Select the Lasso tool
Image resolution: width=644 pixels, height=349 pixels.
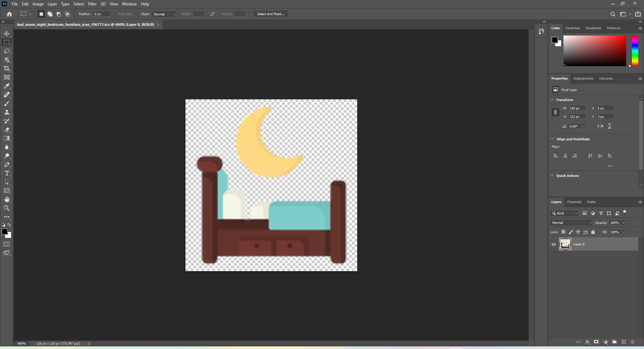(7, 51)
